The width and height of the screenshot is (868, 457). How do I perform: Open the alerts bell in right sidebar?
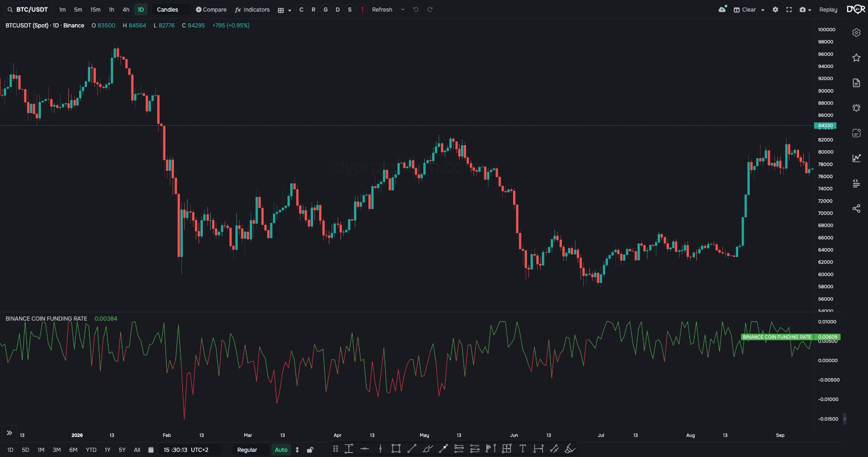pyautogui.click(x=856, y=108)
